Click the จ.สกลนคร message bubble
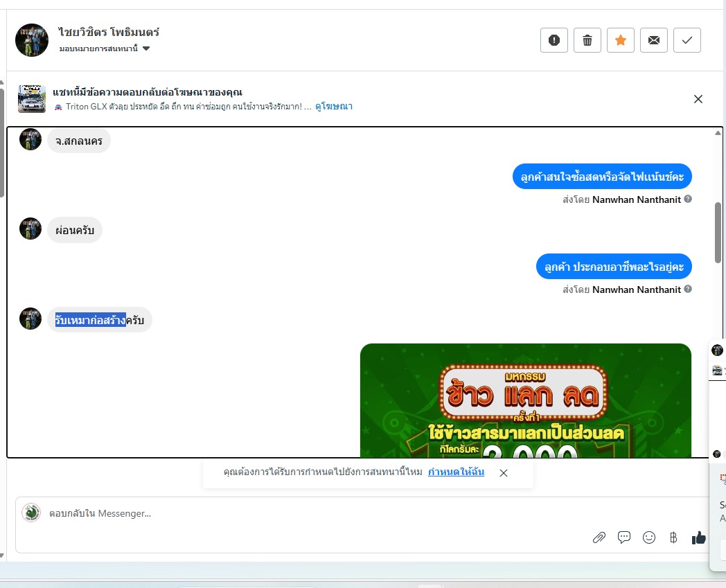 click(79, 141)
